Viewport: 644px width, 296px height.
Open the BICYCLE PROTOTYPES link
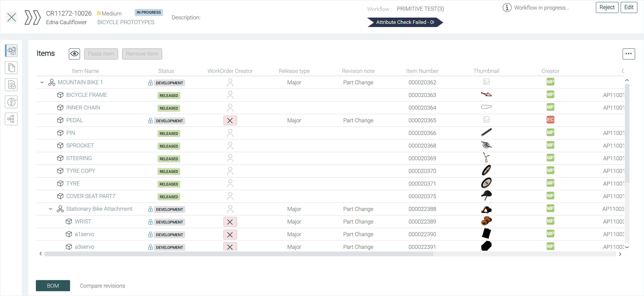(126, 22)
